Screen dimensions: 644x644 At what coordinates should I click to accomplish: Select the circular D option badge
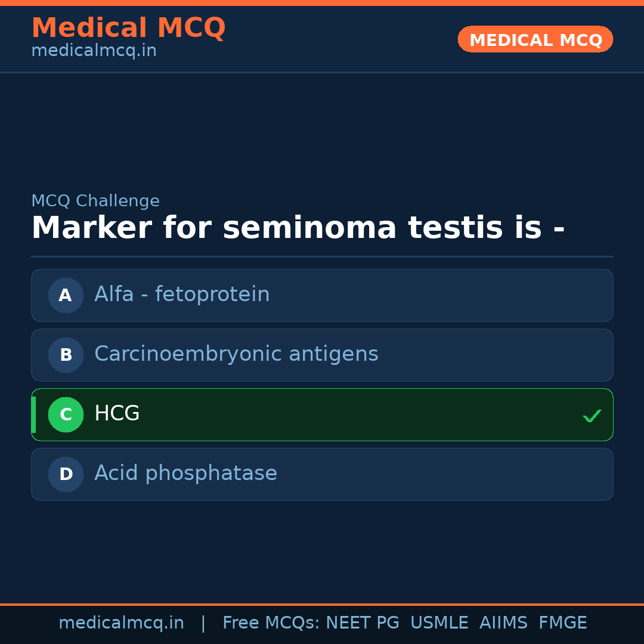click(66, 474)
